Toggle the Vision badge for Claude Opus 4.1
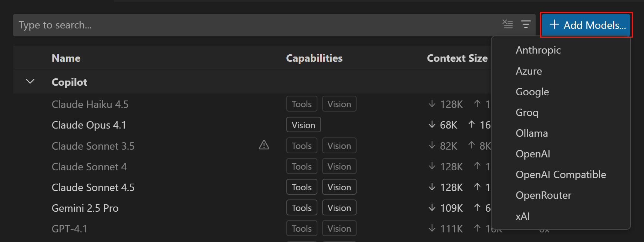This screenshot has width=644, height=242. (303, 125)
